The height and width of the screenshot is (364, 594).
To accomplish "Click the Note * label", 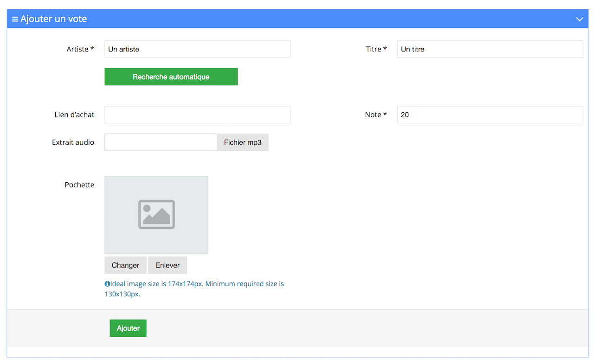I will pos(376,115).
